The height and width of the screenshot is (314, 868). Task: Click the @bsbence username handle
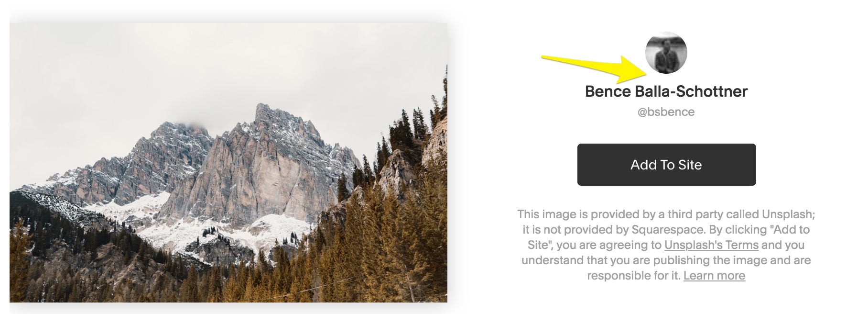[x=666, y=112]
